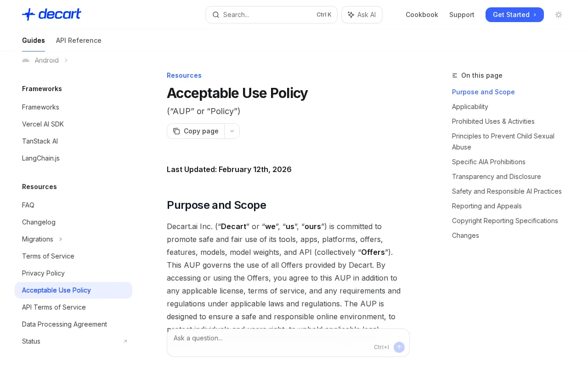Click the Search field

coord(271,15)
